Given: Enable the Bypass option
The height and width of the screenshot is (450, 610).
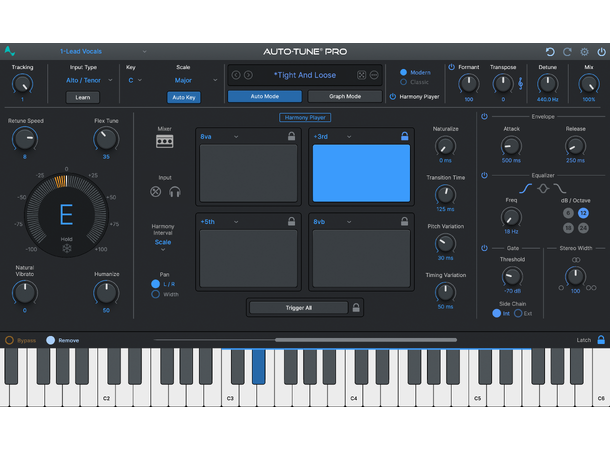Looking at the screenshot, I should [9, 340].
